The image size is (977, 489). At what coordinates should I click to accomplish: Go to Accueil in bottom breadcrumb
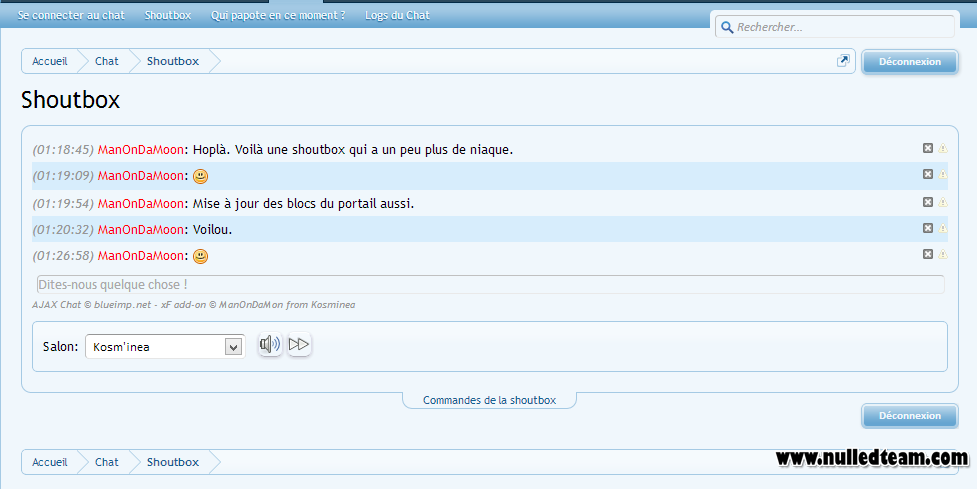pyautogui.click(x=50, y=462)
